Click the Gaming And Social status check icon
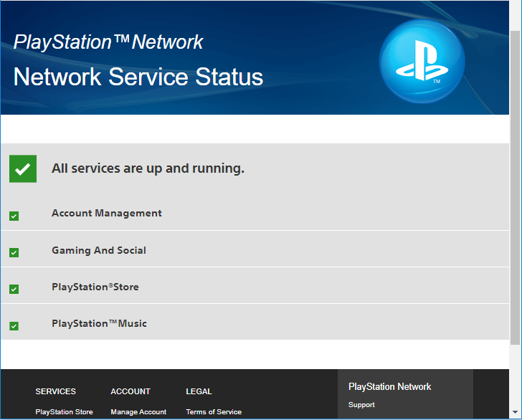 pyautogui.click(x=14, y=252)
